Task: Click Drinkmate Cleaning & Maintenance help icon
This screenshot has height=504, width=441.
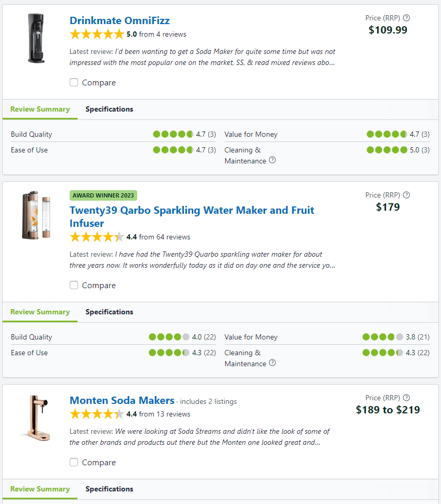Action: click(x=272, y=160)
